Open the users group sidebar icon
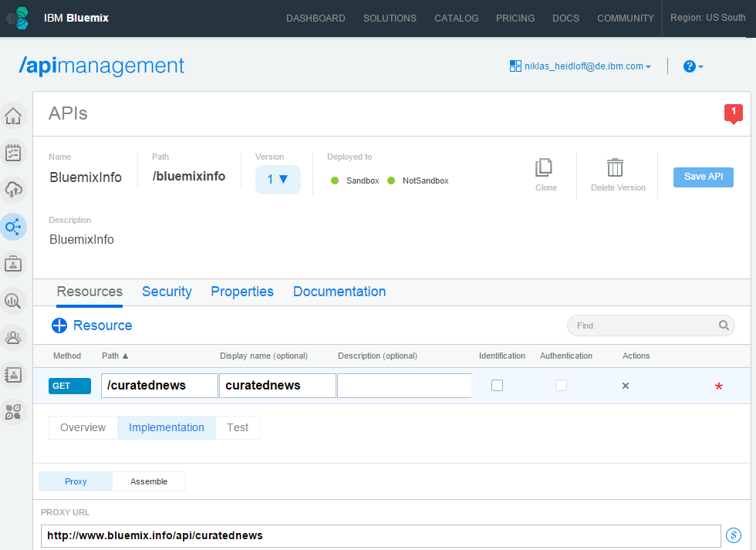Image resolution: width=756 pixels, height=550 pixels. point(13,337)
